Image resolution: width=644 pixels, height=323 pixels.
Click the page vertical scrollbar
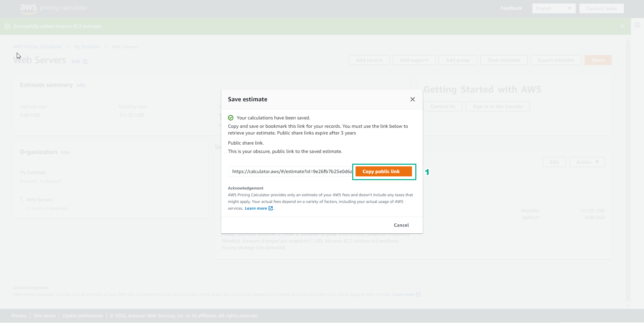tap(628, 171)
